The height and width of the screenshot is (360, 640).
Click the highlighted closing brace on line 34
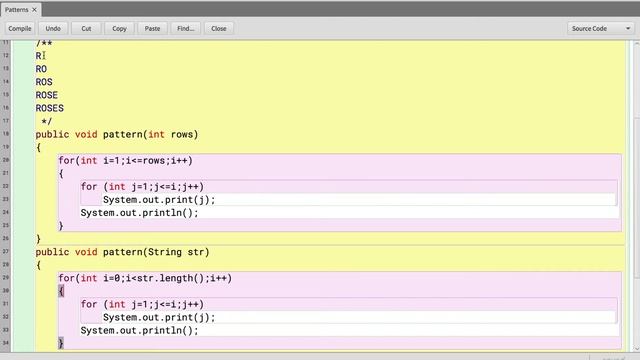pos(61,343)
